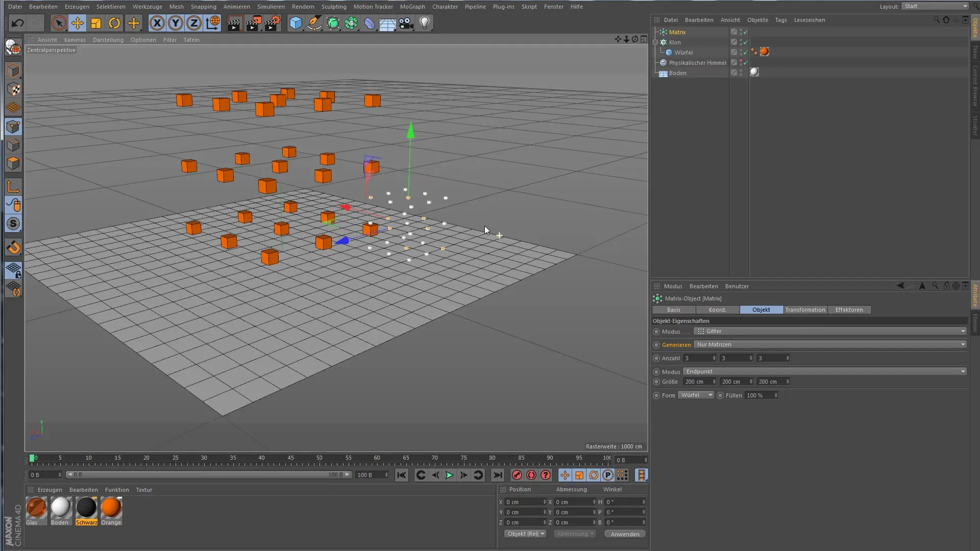
Task: Render active view clapperboard icon
Action: pos(235,23)
